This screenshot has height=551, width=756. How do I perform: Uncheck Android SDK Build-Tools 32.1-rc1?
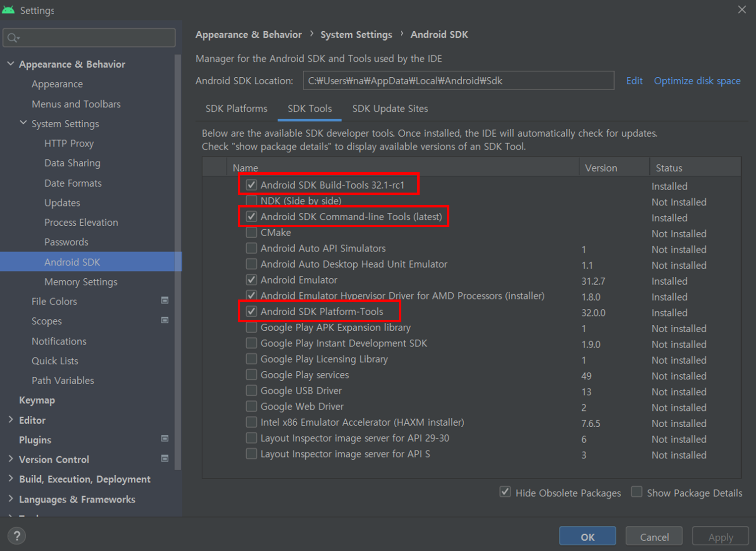pos(252,185)
